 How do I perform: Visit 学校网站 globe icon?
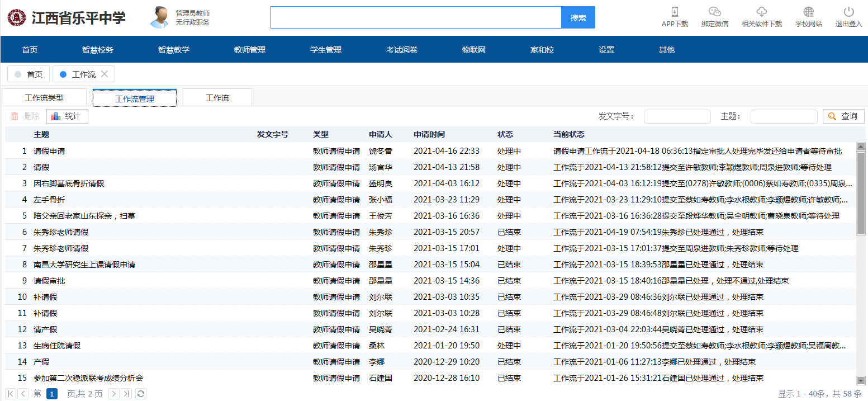point(808,12)
